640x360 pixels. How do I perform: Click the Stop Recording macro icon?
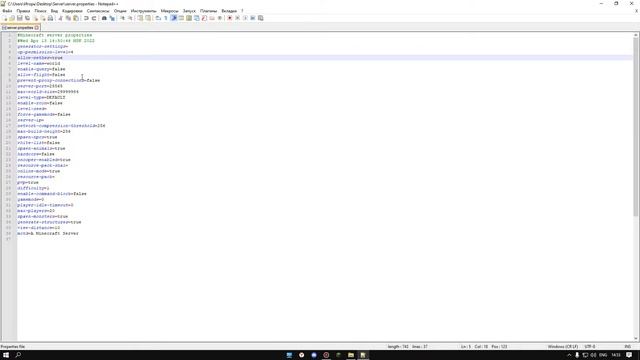237,18
